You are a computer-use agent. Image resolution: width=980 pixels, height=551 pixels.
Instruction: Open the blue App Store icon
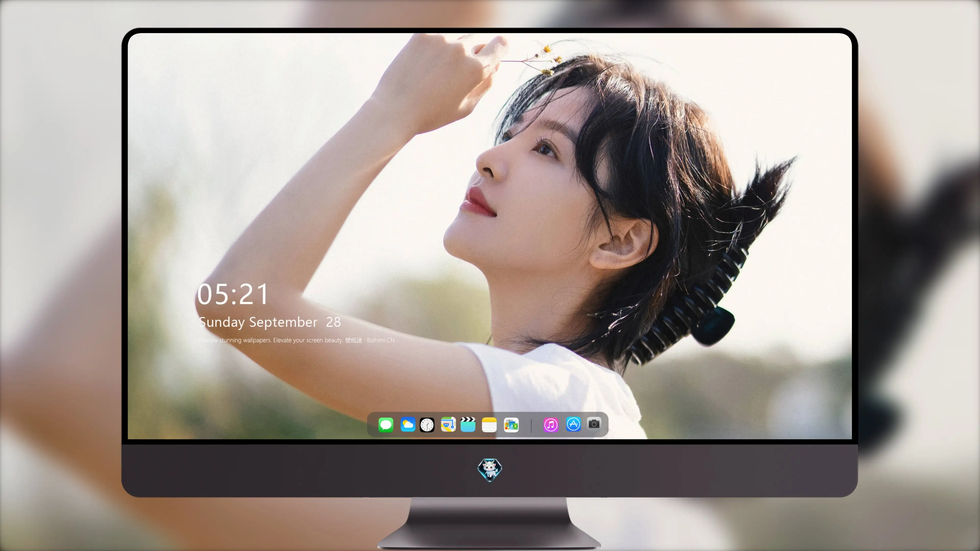(x=573, y=424)
